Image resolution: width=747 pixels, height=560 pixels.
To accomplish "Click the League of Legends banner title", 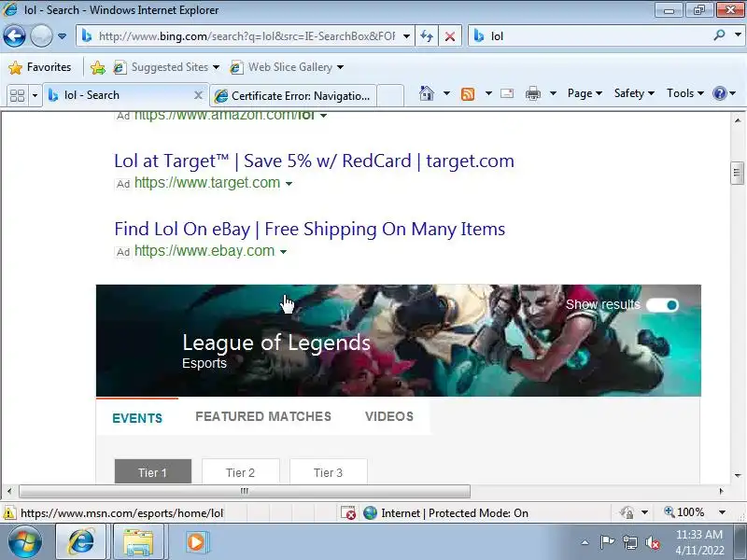I will point(276,343).
